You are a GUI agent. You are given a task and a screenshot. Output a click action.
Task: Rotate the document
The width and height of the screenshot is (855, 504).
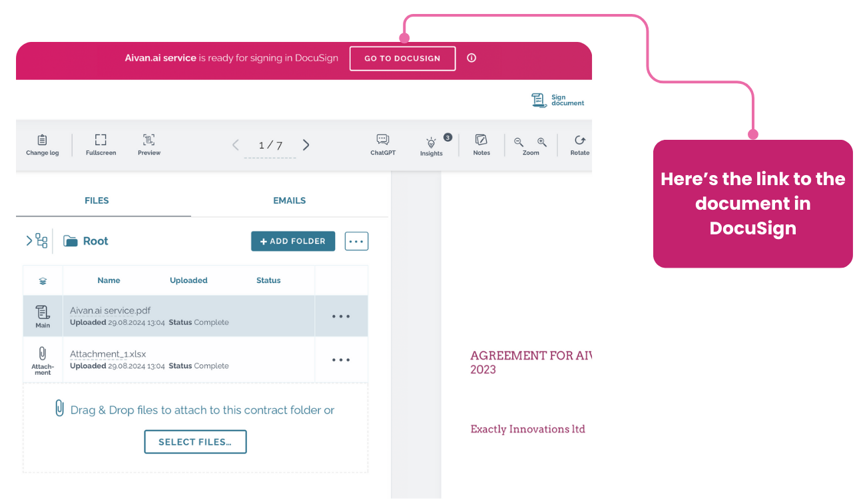coord(580,144)
